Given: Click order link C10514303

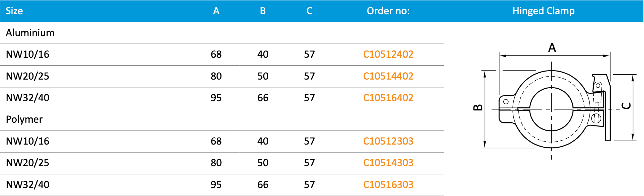Looking at the screenshot, I should click(x=388, y=163).
